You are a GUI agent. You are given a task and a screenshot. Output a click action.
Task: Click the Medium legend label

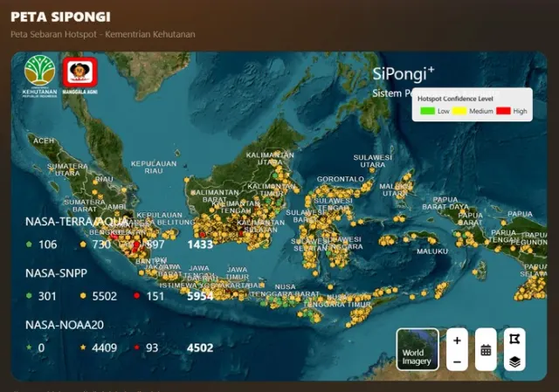481,111
